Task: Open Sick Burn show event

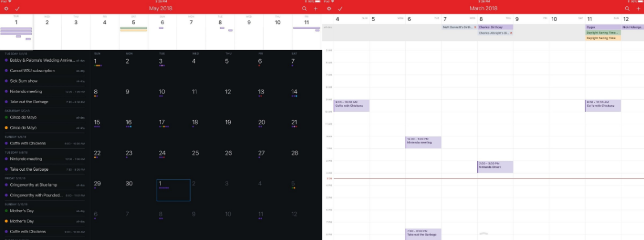Action: click(44, 81)
